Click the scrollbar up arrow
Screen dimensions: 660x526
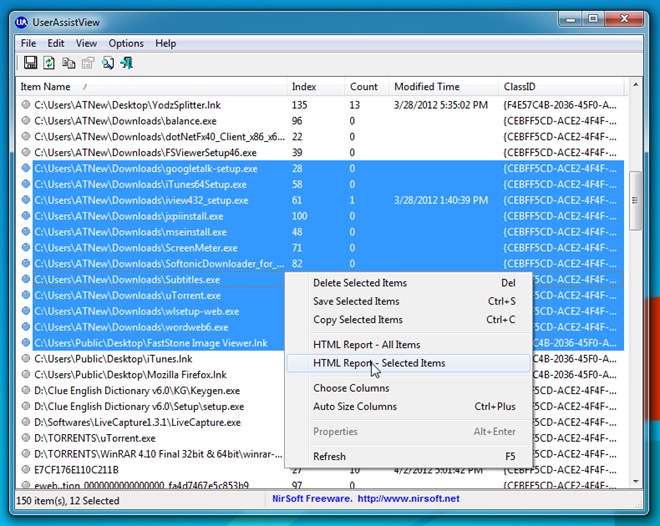pyautogui.click(x=636, y=85)
